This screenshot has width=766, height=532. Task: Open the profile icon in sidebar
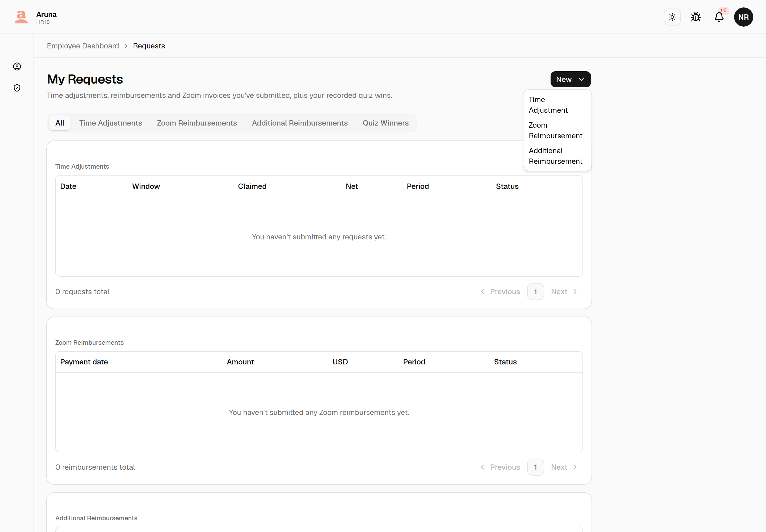[x=17, y=67]
